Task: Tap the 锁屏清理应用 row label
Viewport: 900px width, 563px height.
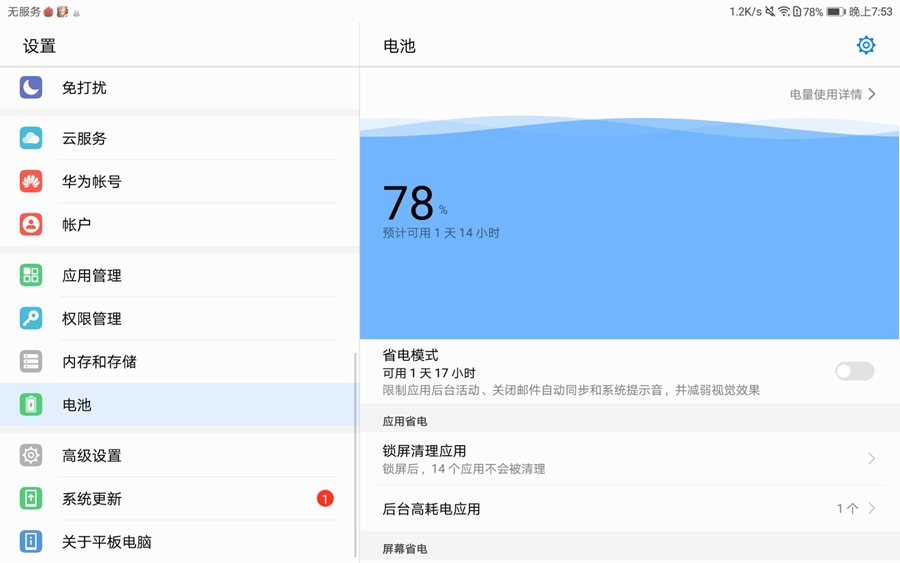Action: pos(425,451)
